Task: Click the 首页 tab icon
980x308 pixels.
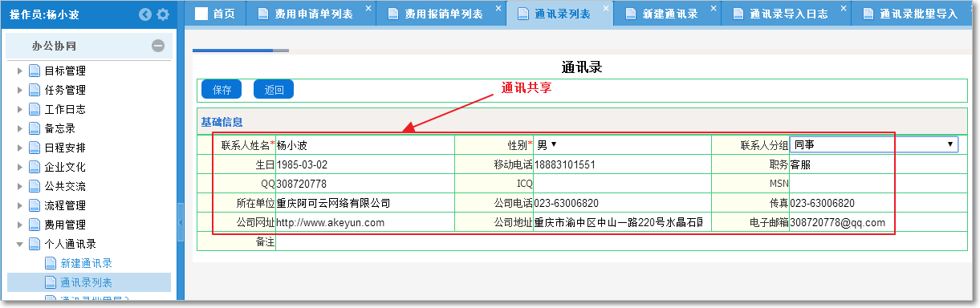Action: tap(201, 14)
